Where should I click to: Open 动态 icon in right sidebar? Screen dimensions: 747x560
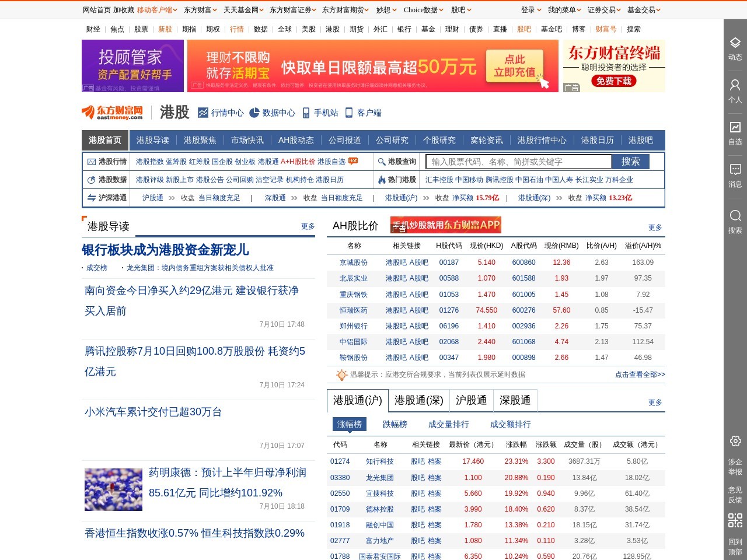734,43
